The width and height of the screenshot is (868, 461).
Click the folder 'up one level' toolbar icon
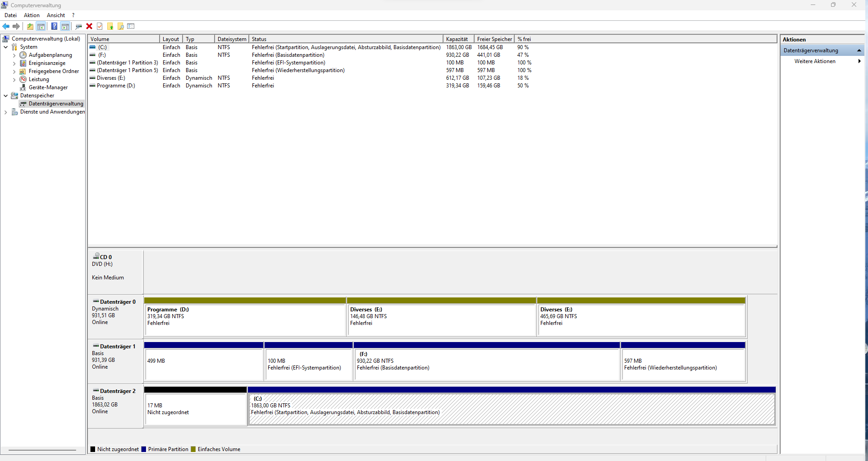pyautogui.click(x=30, y=27)
